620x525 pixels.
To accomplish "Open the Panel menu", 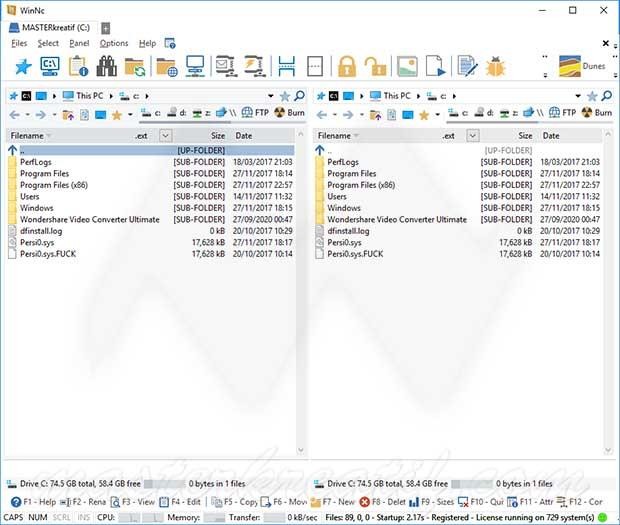I will [x=79, y=43].
